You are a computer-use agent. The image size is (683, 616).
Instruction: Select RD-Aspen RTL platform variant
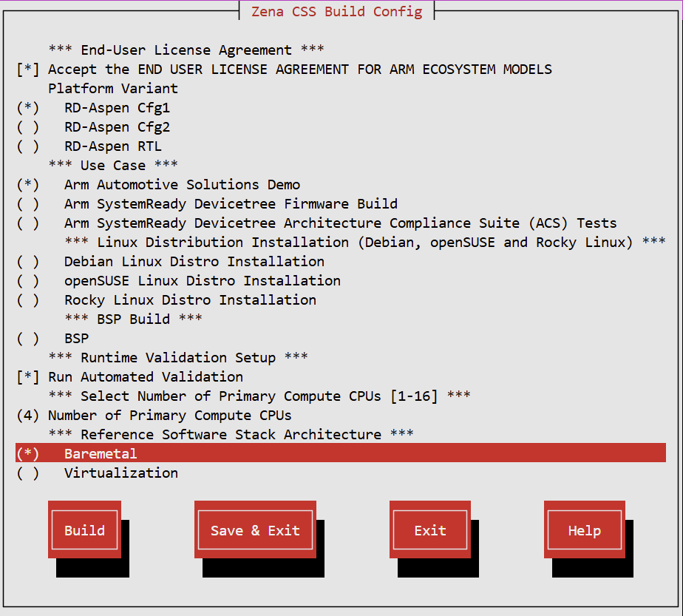coord(89,146)
